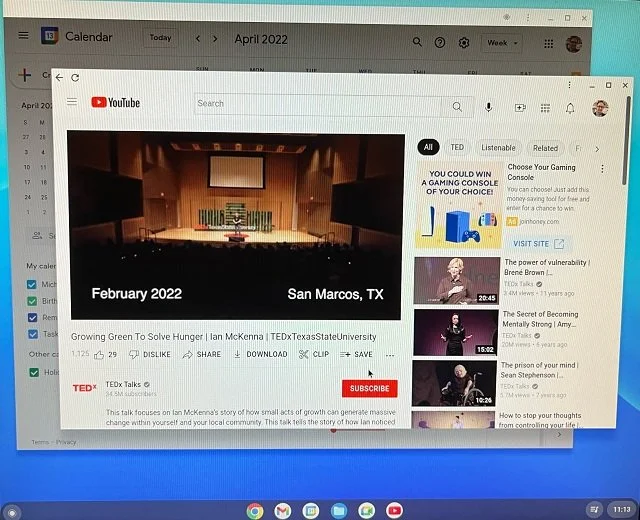Image resolution: width=640 pixels, height=520 pixels.
Task: Click the YouTube logo
Action: pos(116,102)
